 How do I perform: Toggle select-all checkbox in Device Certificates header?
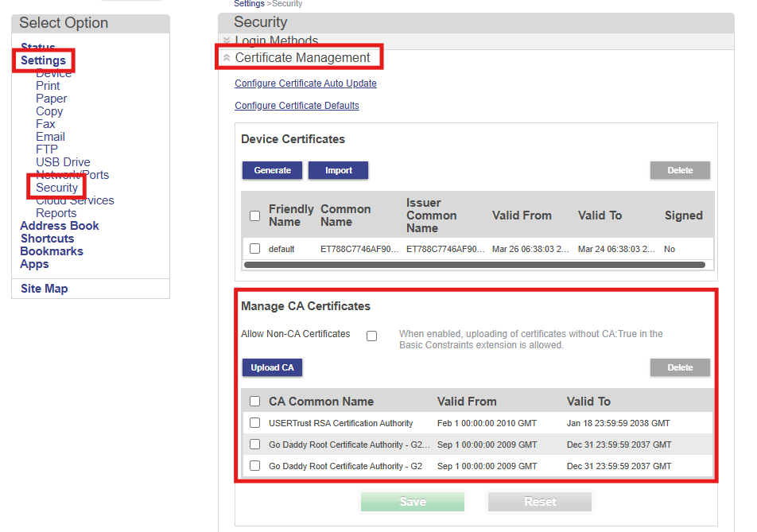tap(254, 216)
